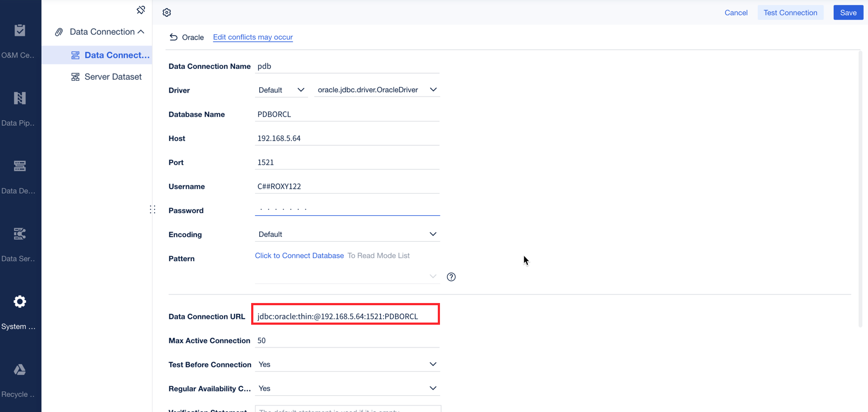
Task: Click the Test Connection button
Action: click(790, 12)
